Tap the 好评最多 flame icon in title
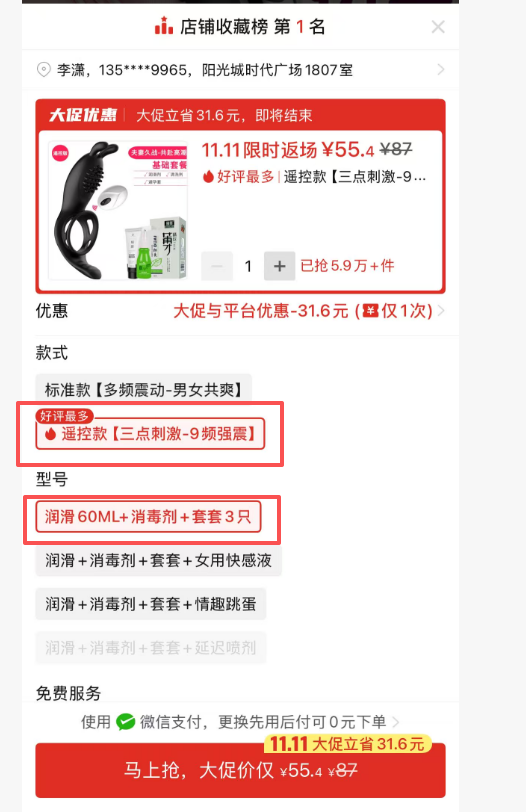Screen dimensions: 526x812 click(x=208, y=177)
